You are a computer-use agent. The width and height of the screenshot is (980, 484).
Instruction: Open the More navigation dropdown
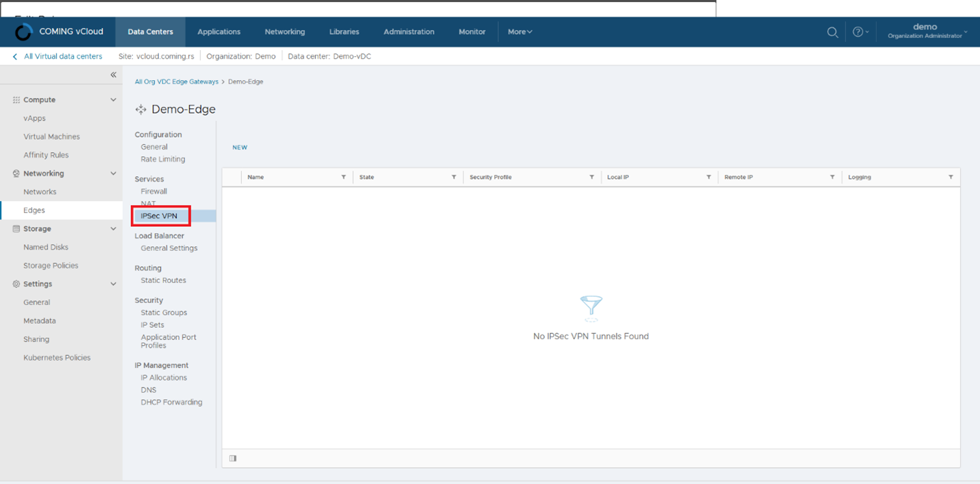(x=519, y=32)
